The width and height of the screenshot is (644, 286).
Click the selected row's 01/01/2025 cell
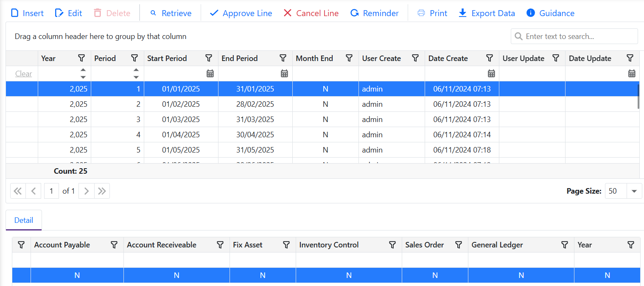[181, 89]
